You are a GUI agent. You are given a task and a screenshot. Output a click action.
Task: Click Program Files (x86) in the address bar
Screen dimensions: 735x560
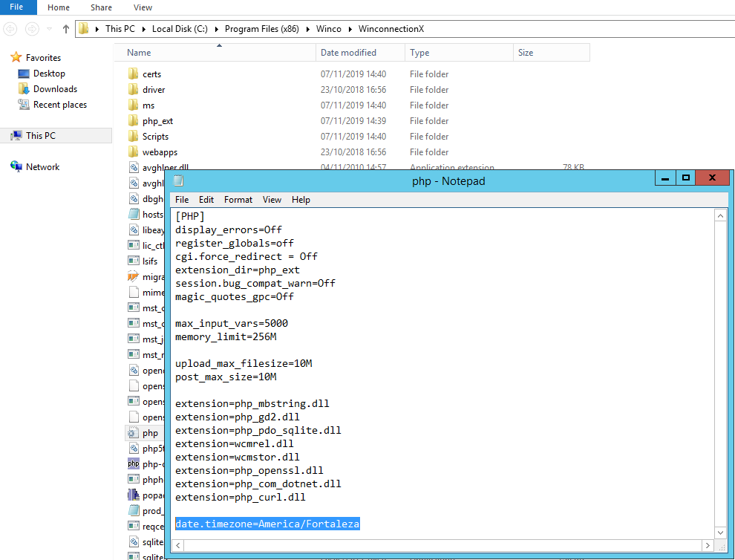pos(261,29)
